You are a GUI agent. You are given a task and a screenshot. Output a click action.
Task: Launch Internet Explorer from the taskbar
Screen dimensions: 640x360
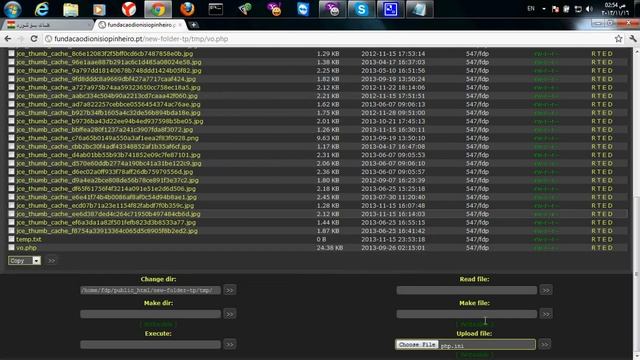tap(42, 9)
